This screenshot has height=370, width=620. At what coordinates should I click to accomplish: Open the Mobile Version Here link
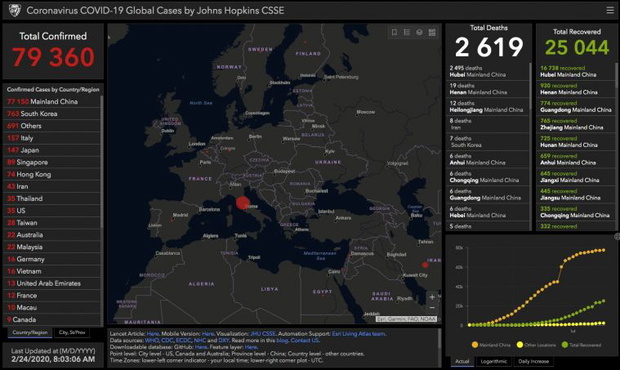click(208, 334)
